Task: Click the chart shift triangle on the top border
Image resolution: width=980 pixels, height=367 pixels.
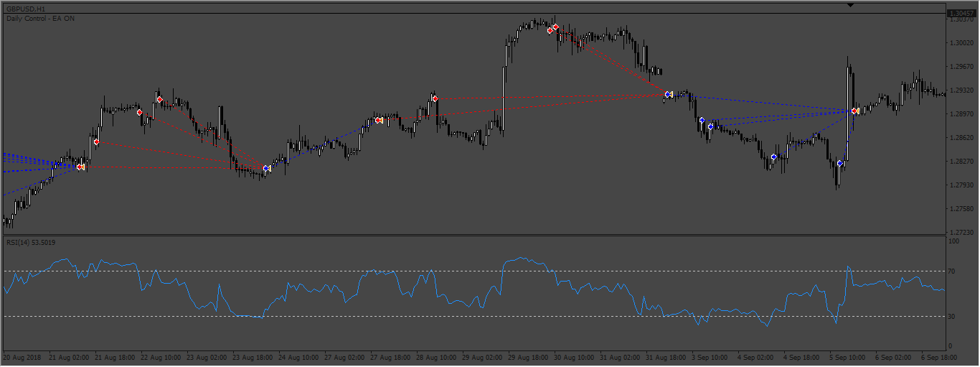Action: tap(850, 5)
